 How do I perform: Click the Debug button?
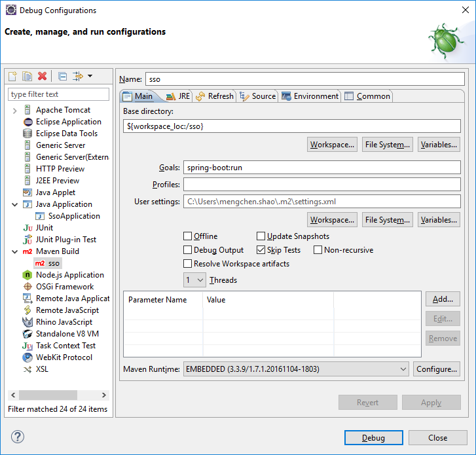point(374,438)
